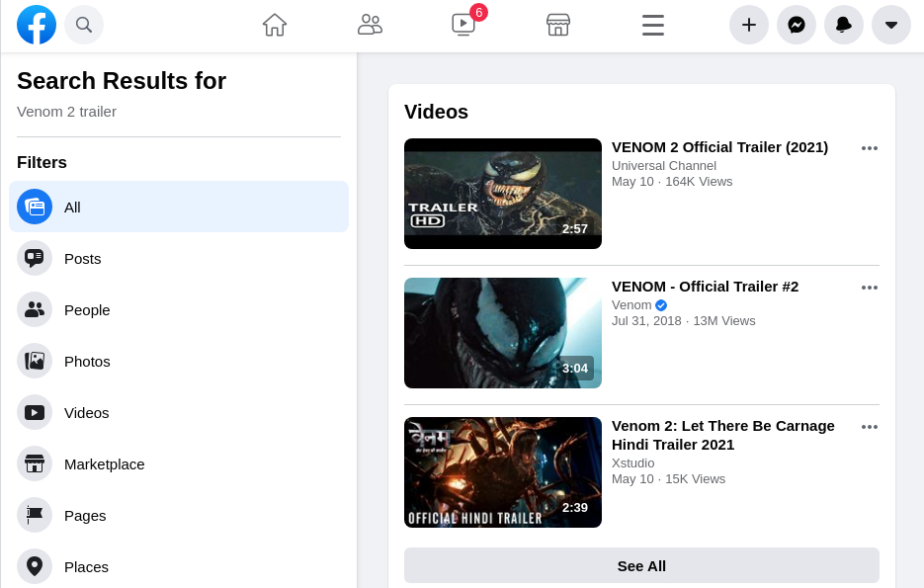
Task: Open the hamburger menu in the navigation
Action: click(x=653, y=25)
